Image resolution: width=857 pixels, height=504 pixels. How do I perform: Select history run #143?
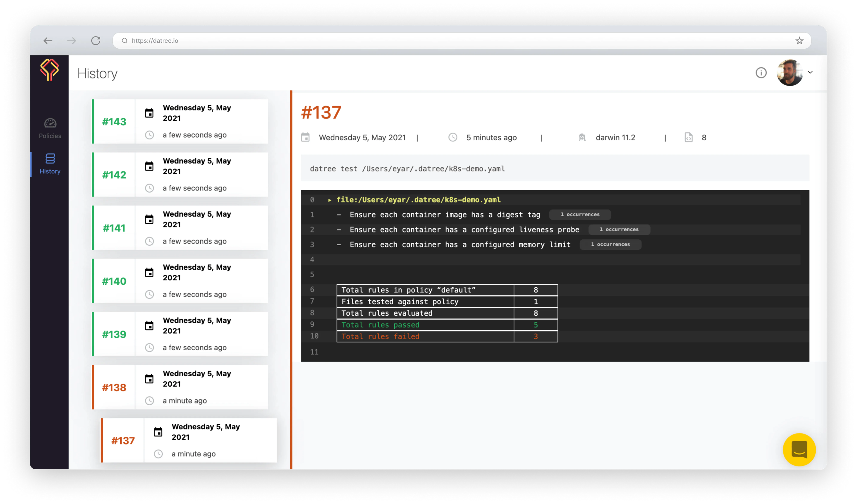point(180,121)
